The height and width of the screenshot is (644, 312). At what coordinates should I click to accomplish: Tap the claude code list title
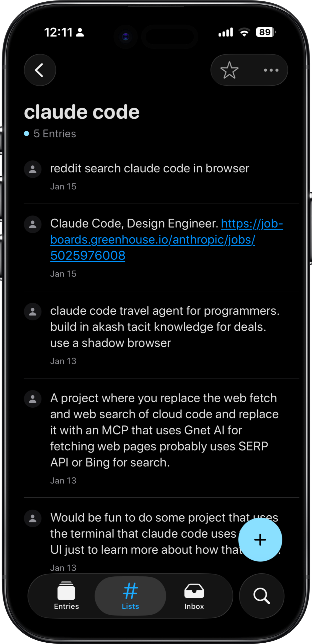(x=82, y=112)
